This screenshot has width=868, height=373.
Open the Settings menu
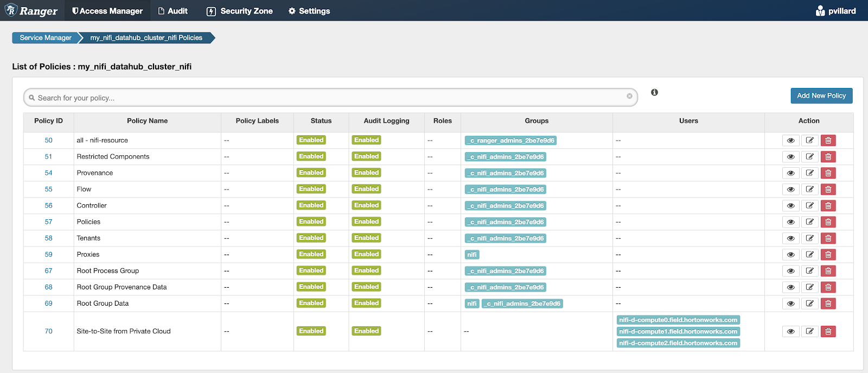[309, 11]
